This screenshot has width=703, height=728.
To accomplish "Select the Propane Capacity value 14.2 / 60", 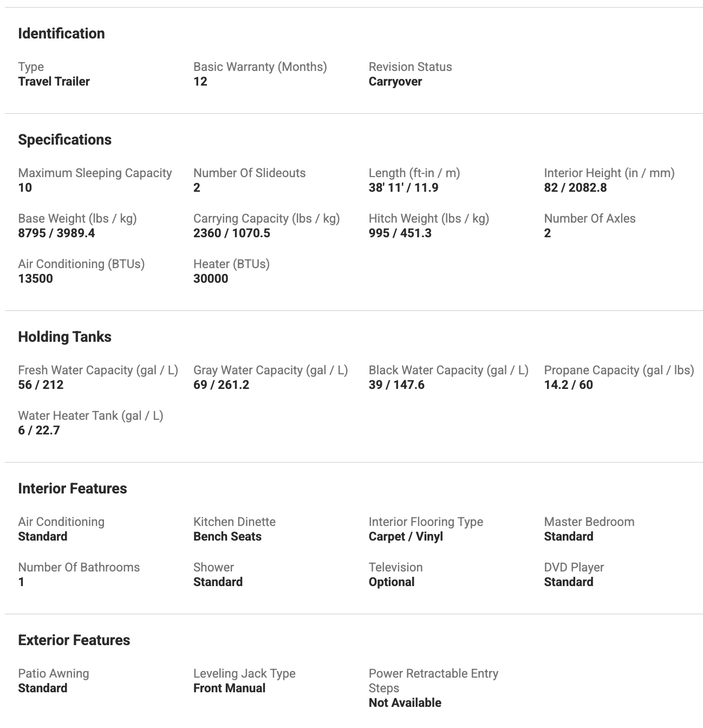I will point(568,385).
